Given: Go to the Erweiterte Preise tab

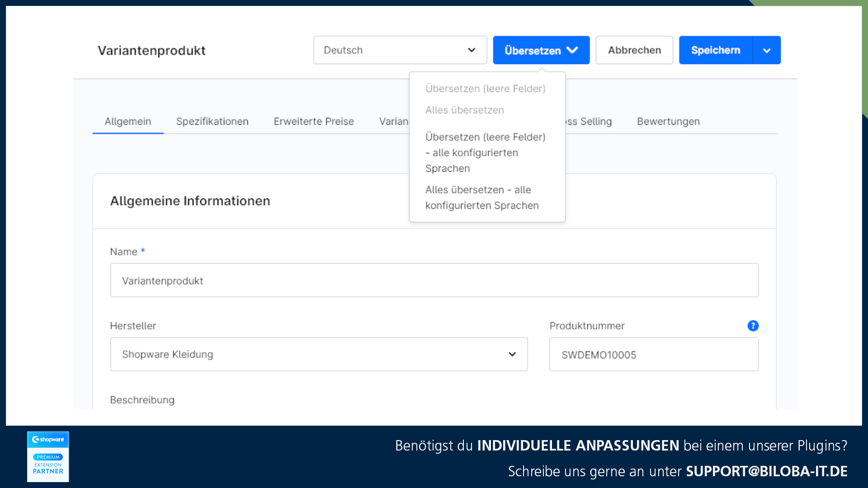Looking at the screenshot, I should coord(313,122).
